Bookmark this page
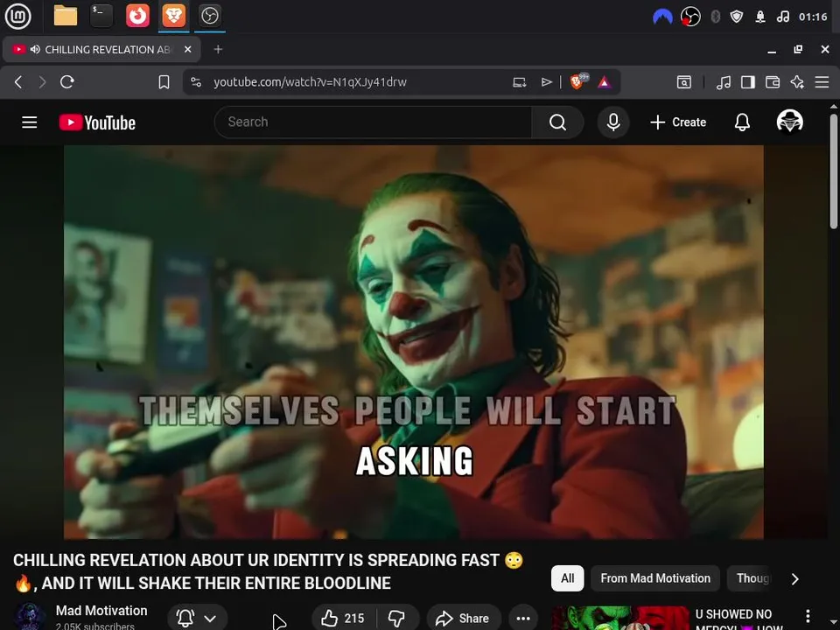840x630 pixels. [x=164, y=82]
